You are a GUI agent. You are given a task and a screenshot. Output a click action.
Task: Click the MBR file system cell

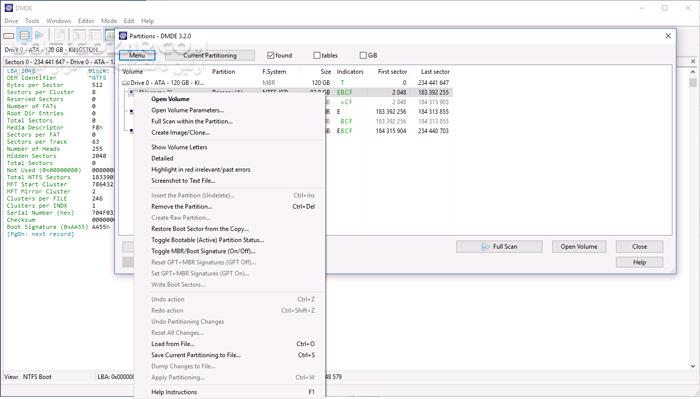269,83
